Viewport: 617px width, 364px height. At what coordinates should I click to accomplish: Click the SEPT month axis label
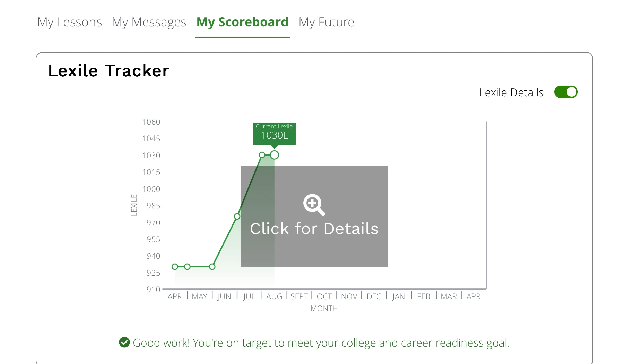[299, 296]
